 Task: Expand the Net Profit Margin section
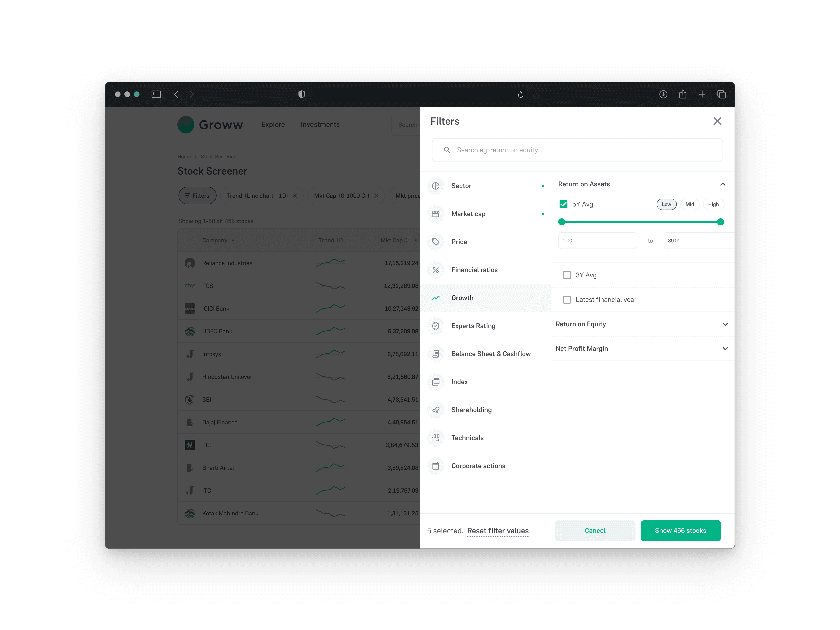pyautogui.click(x=724, y=349)
